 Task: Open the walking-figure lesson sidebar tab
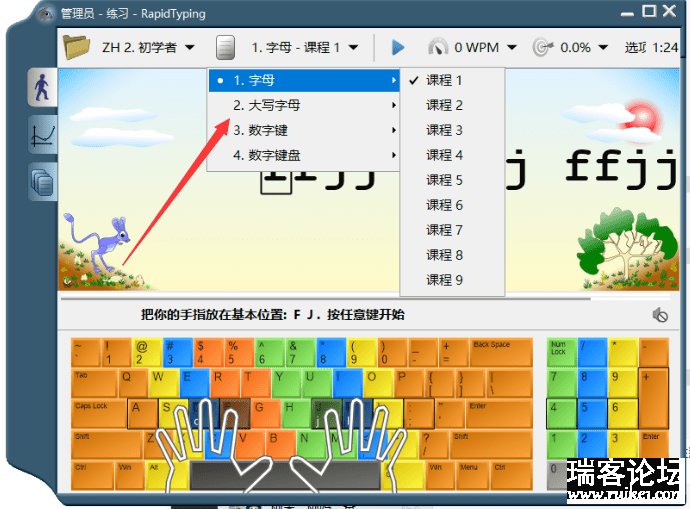42,87
